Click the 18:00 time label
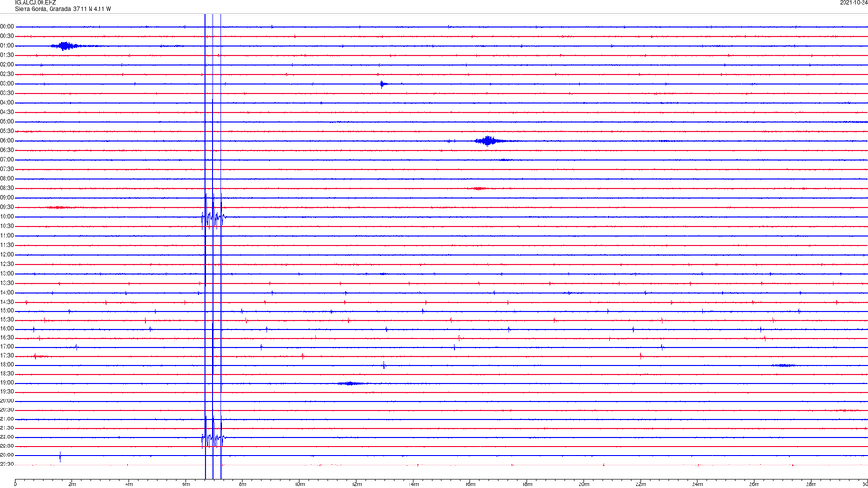This screenshot has height=488, width=868. point(6,364)
